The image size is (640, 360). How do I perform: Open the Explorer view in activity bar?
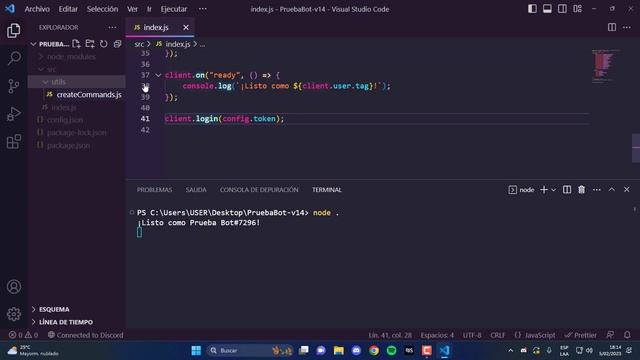coord(13,31)
